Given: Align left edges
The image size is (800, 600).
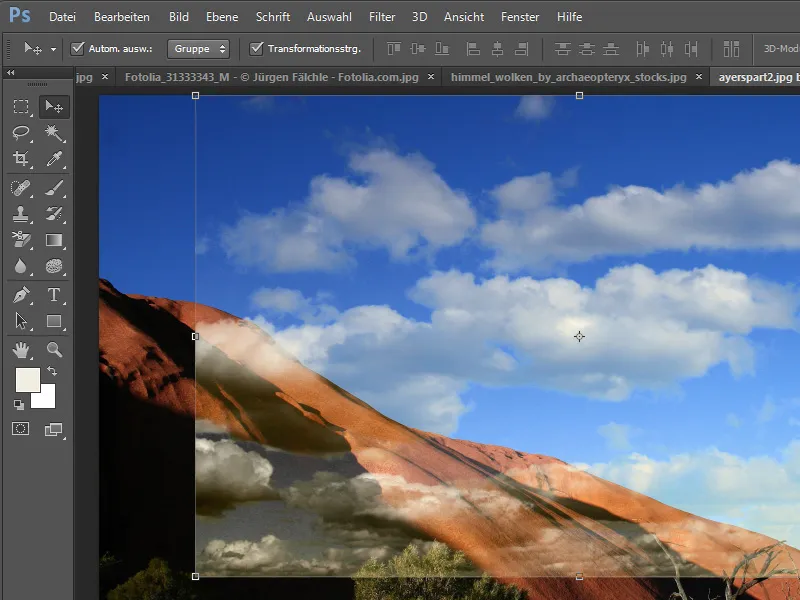Looking at the screenshot, I should pos(473,49).
